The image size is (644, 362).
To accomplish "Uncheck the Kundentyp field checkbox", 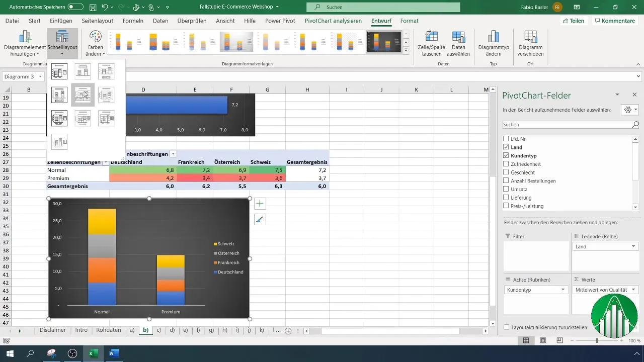I will point(506,156).
